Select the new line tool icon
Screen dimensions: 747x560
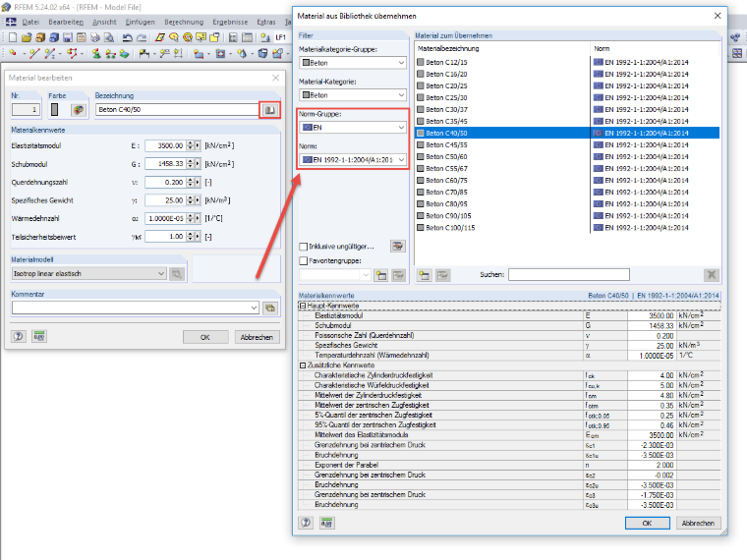click(34, 53)
